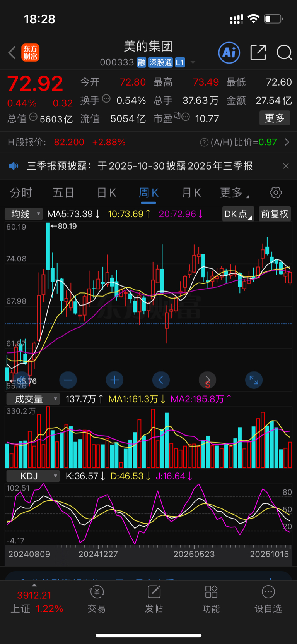The image size is (297, 644).
Task: Tap MA2:195.8万 volume label
Action: coord(201,399)
